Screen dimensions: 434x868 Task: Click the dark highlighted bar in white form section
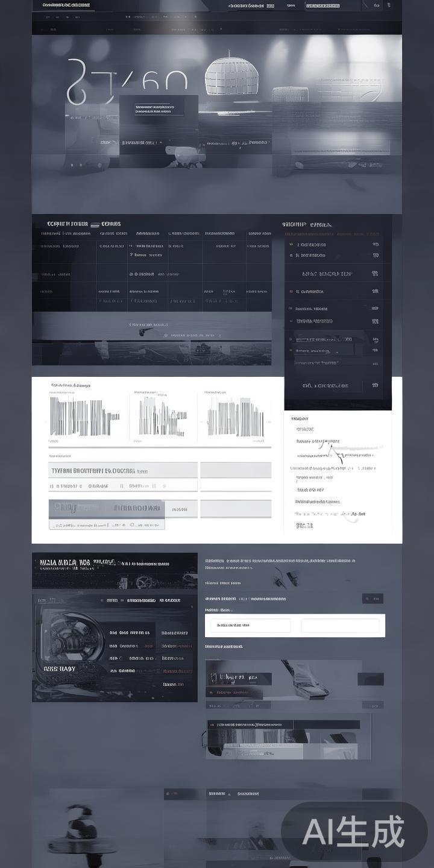coord(107,508)
